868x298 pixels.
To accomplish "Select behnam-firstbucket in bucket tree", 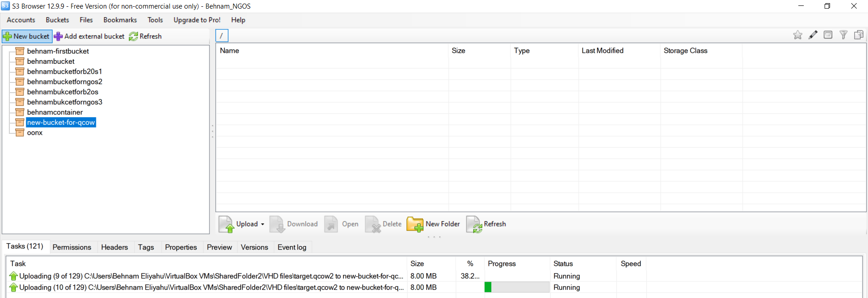I will 58,51.
